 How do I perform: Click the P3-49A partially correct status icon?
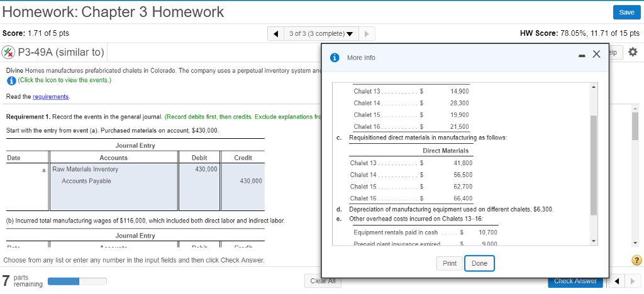(x=8, y=53)
